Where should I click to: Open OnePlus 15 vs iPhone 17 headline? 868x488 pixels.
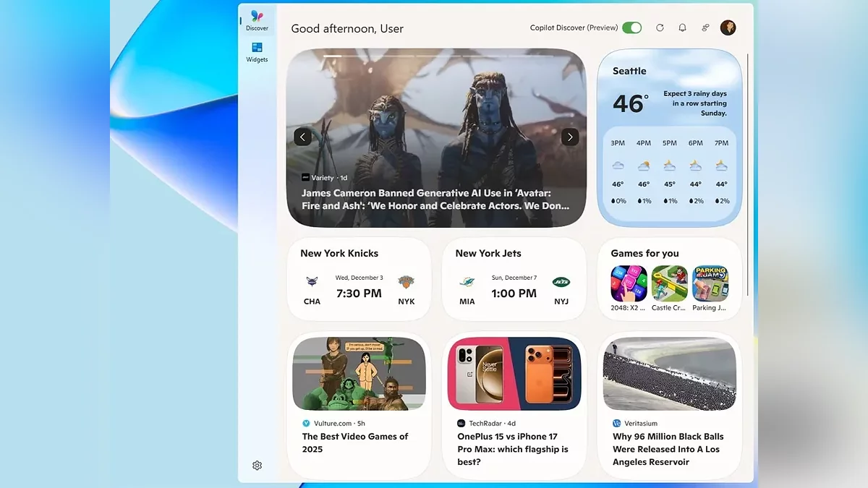click(x=513, y=449)
